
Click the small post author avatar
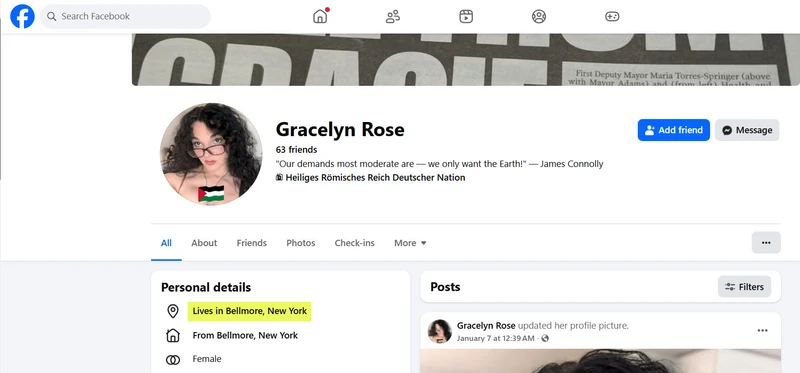pos(440,331)
